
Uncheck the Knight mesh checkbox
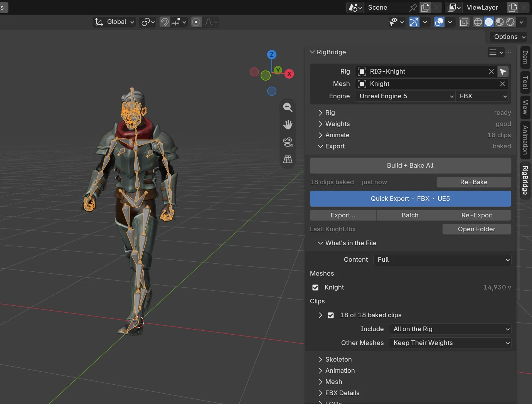click(x=315, y=288)
